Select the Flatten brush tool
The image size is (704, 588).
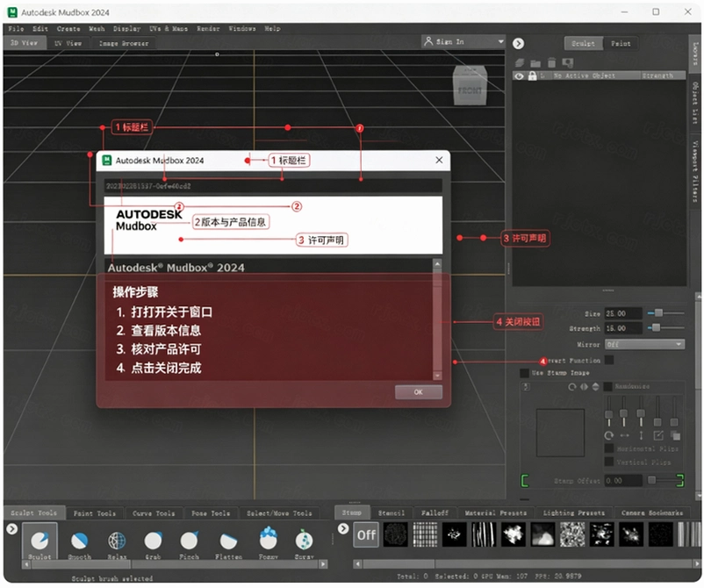pos(228,541)
